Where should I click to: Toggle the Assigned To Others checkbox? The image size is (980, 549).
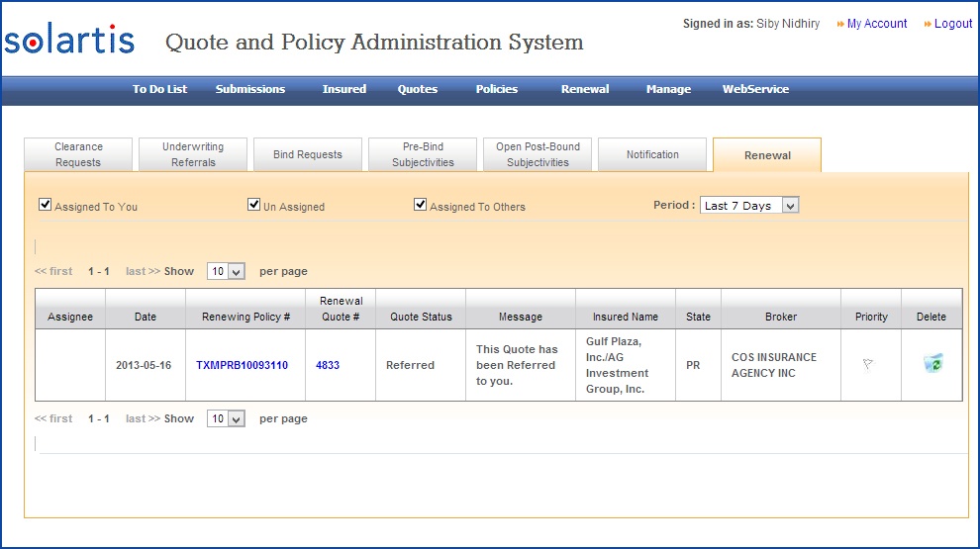point(420,204)
